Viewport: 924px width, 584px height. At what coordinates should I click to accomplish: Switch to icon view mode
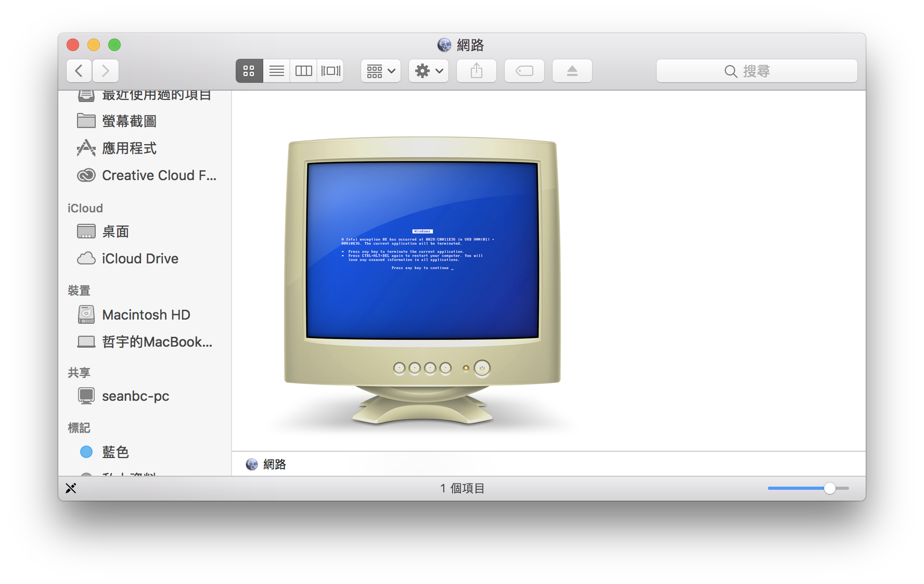(249, 71)
